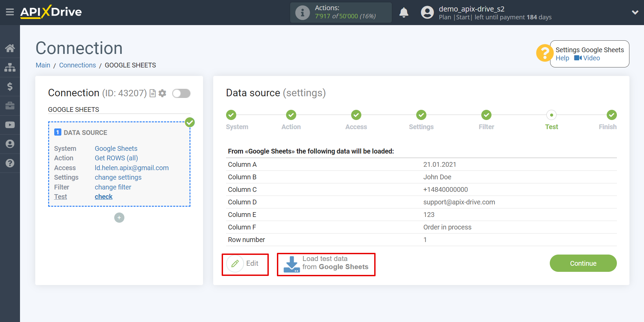Go to Finish step
The width and height of the screenshot is (644, 322).
tap(611, 115)
